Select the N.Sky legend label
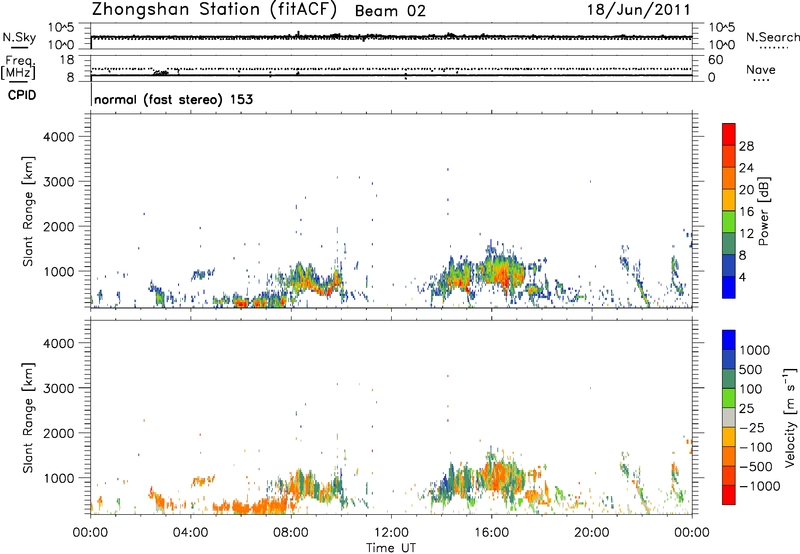Image resolution: width=800 pixels, height=554 pixels. (19, 37)
